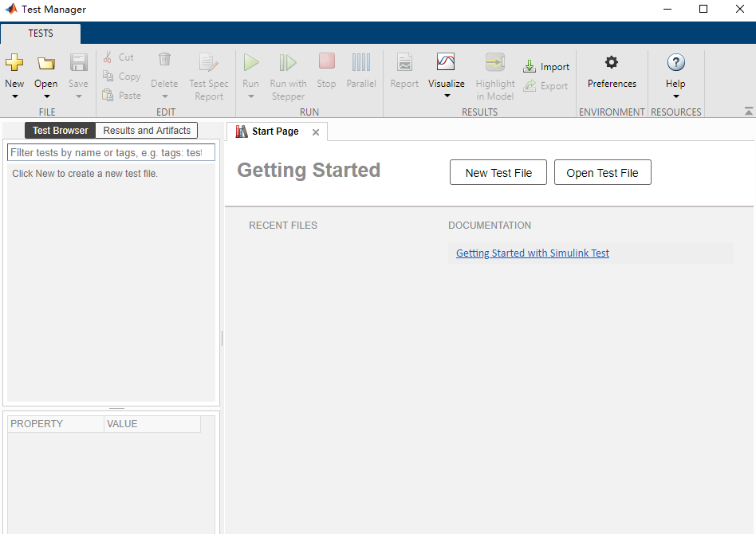The width and height of the screenshot is (756, 534).
Task: Click the Parallel execution icon
Action: click(x=361, y=62)
